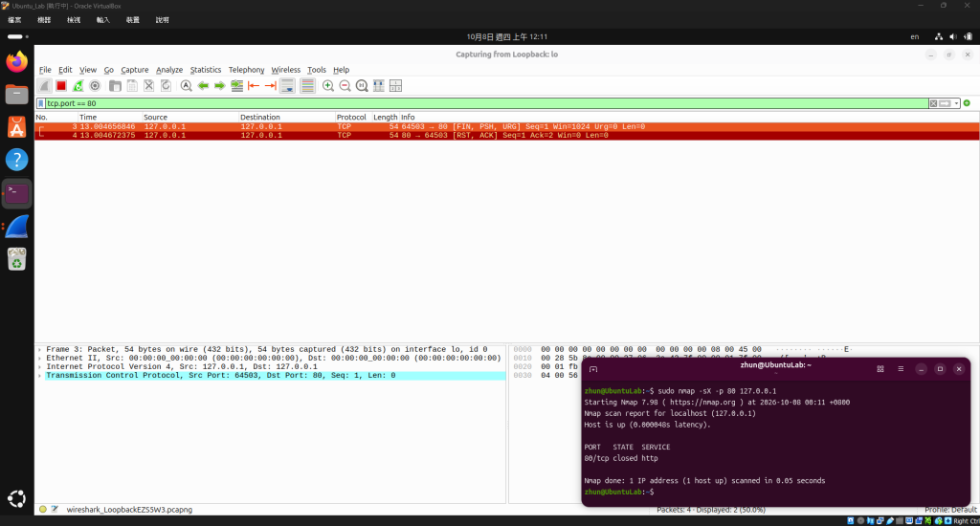Viewport: 980px width, 526px height.
Task: Open Firefox from the Ubuntu dock
Action: pos(17,61)
